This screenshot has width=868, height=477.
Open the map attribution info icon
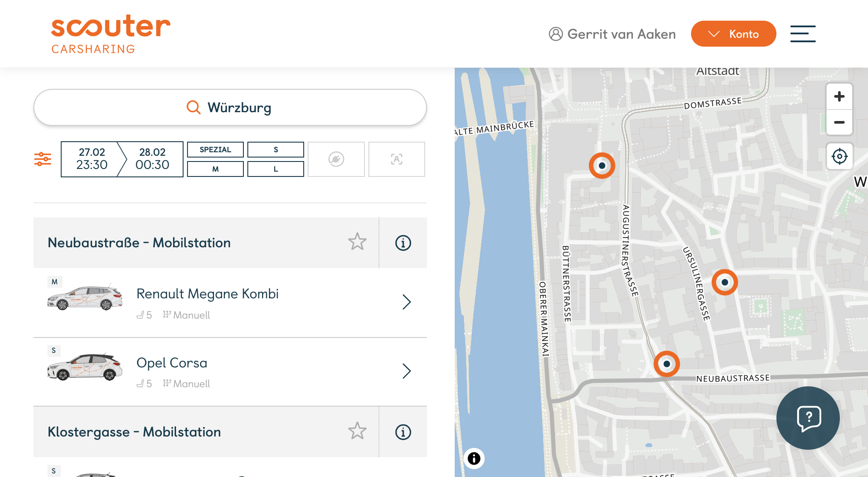pyautogui.click(x=474, y=459)
